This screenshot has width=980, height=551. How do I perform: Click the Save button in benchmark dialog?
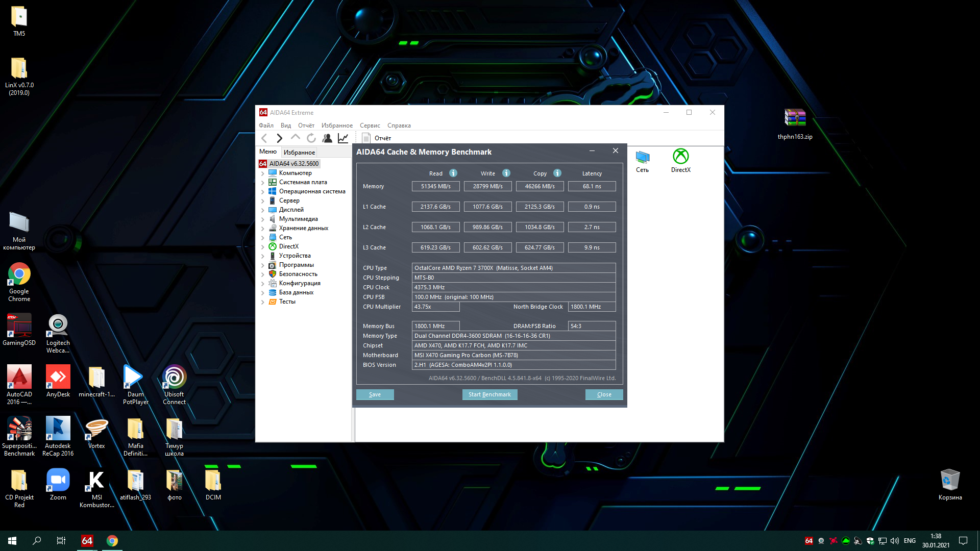(x=375, y=394)
